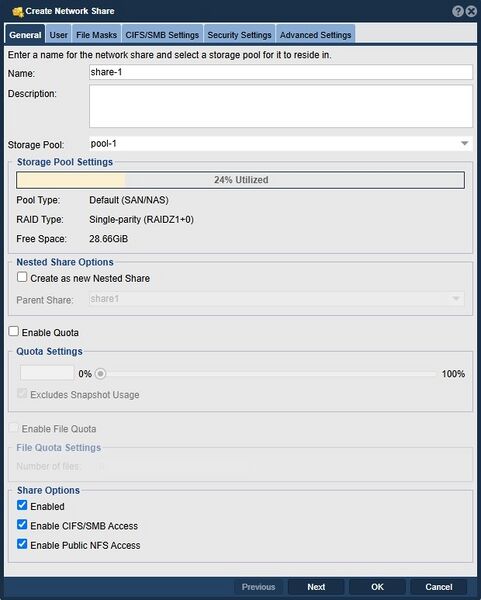This screenshot has width=481, height=600.
Task: Expand the Parent Share dropdown arrow
Action: pyautogui.click(x=456, y=299)
